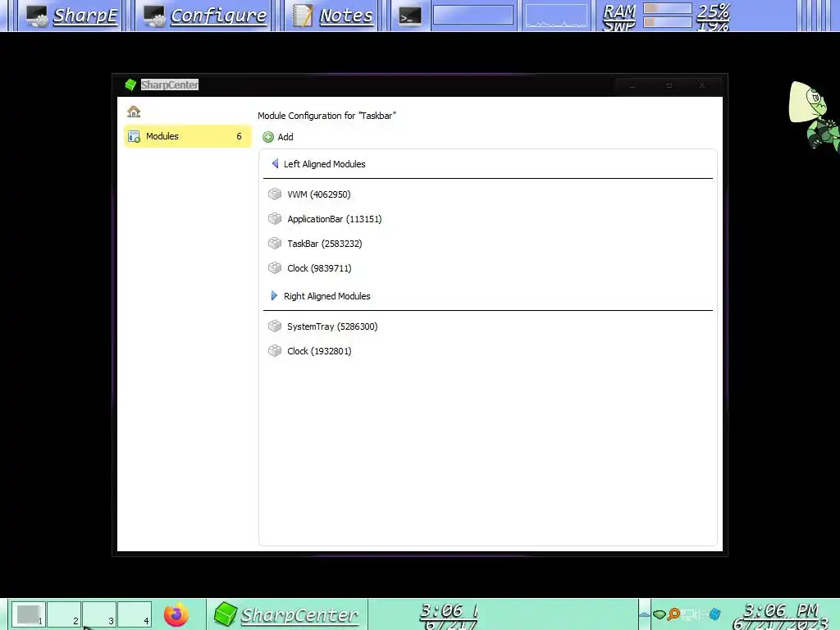Click the bottom bar left clock
The width and height of the screenshot is (840, 630).
point(449,615)
